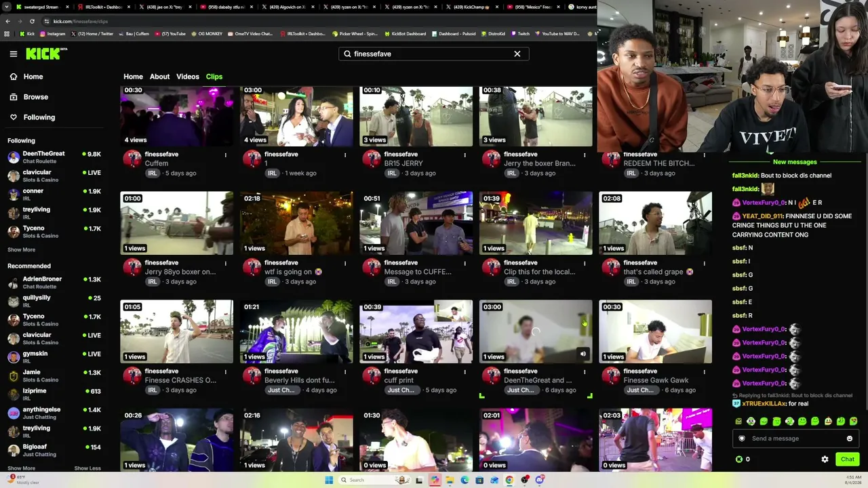868x488 pixels.
Task: Expand Recommended list with Show More
Action: 21,468
